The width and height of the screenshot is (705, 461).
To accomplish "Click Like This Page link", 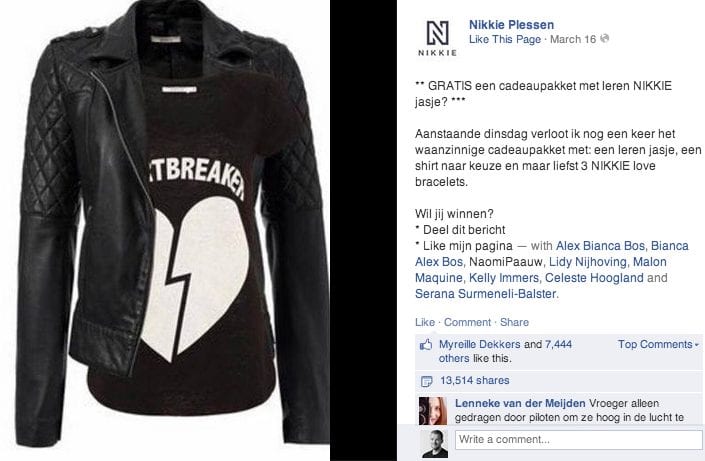I will point(504,40).
